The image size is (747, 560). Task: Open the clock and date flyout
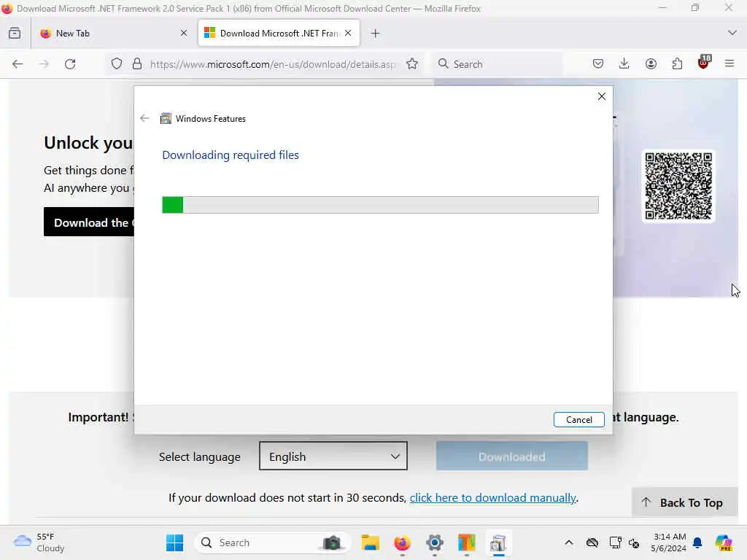tap(669, 542)
